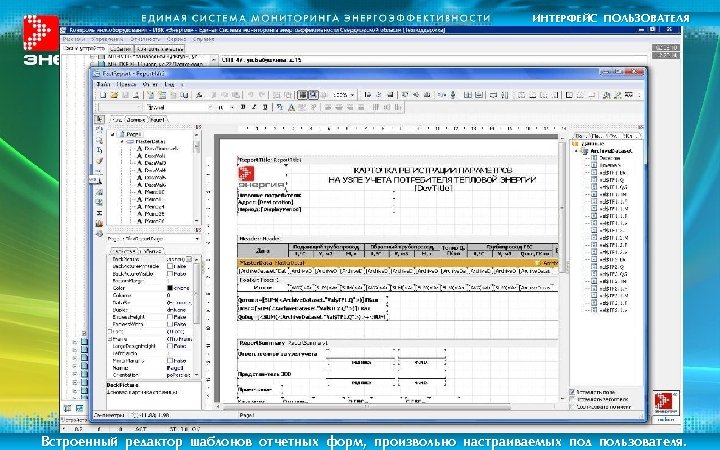Toggle last checkbox below data tree
This screenshot has height=450, width=720.
(x=572, y=407)
